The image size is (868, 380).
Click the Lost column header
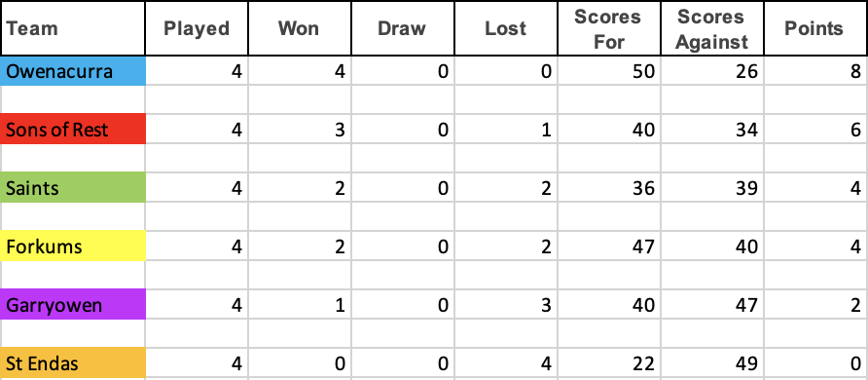tap(506, 28)
